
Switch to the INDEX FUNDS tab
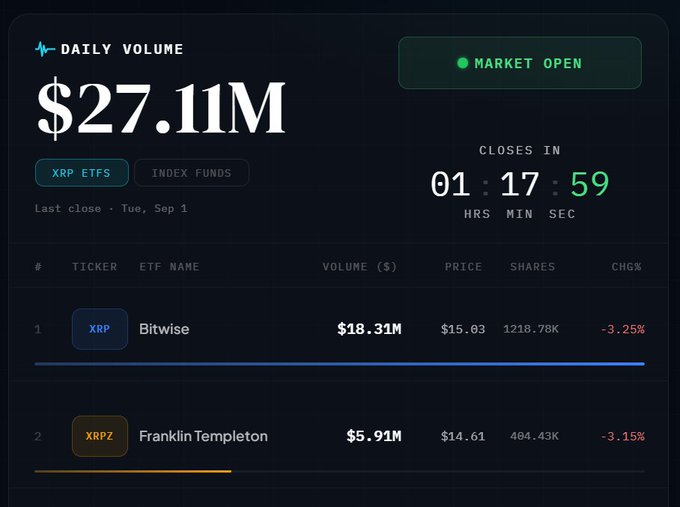(x=191, y=173)
